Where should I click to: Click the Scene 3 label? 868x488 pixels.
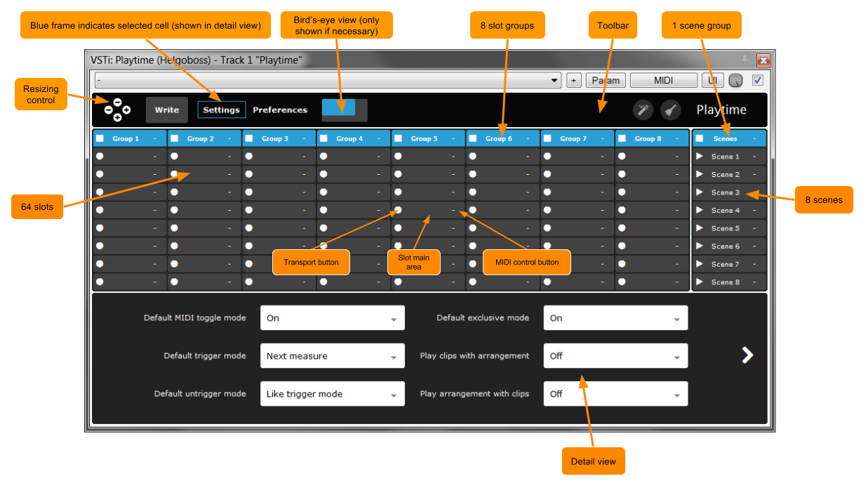[726, 192]
